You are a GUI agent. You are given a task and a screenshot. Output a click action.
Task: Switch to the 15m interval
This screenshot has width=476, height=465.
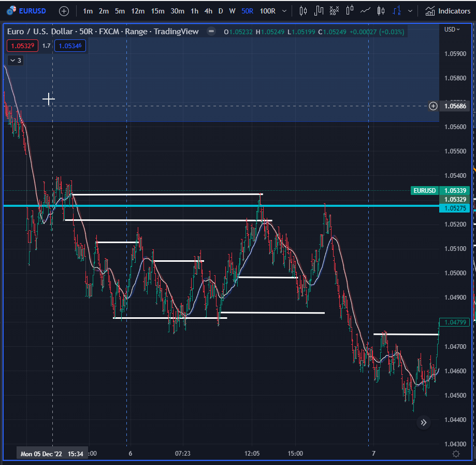click(x=157, y=11)
